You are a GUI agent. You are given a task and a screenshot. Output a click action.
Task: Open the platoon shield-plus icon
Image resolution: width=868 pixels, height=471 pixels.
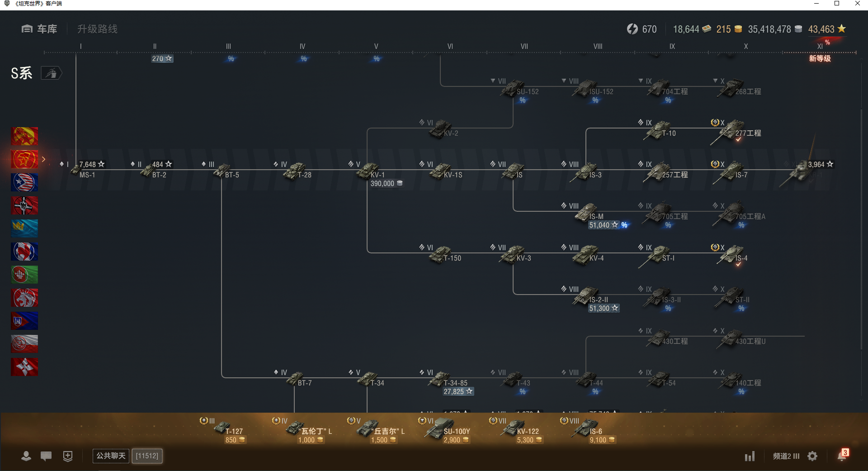tap(68, 456)
